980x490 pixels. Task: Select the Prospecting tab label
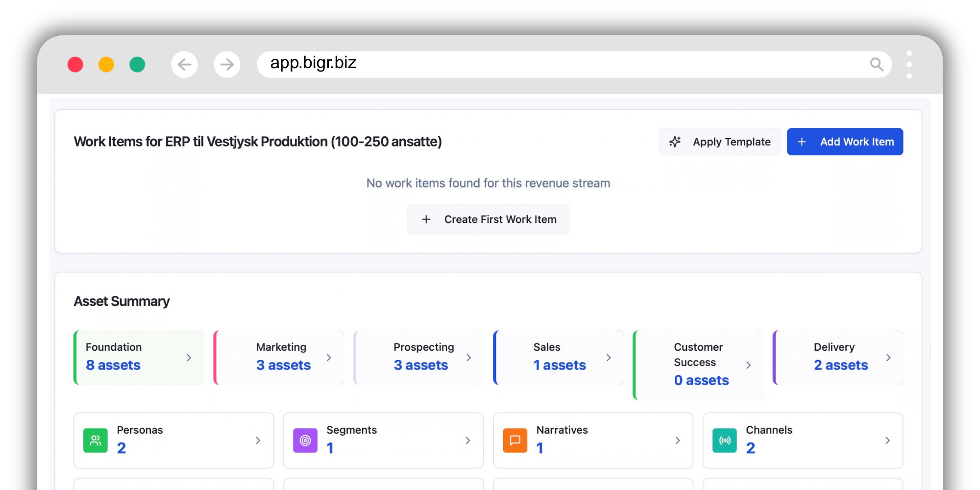pyautogui.click(x=424, y=347)
